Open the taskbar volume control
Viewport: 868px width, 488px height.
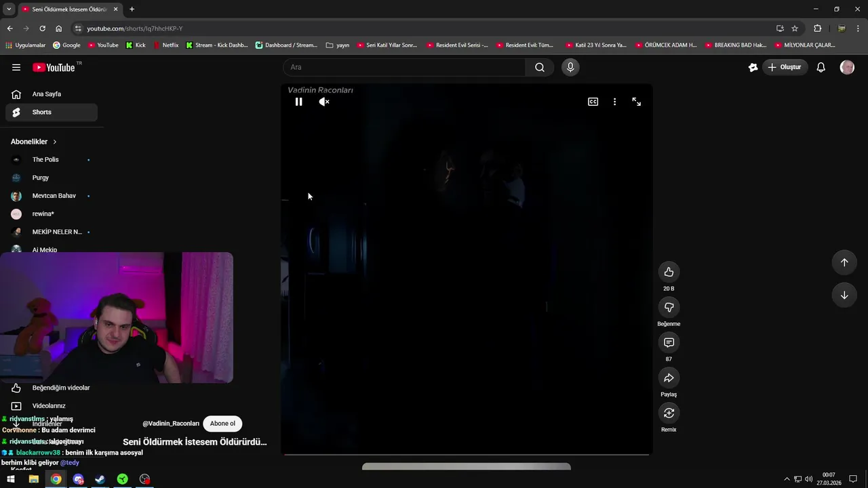pos(808,479)
